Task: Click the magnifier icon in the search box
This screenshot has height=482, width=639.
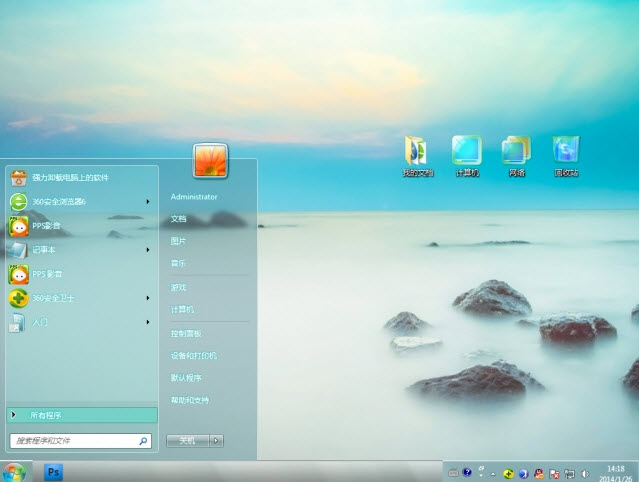Action: pyautogui.click(x=143, y=441)
